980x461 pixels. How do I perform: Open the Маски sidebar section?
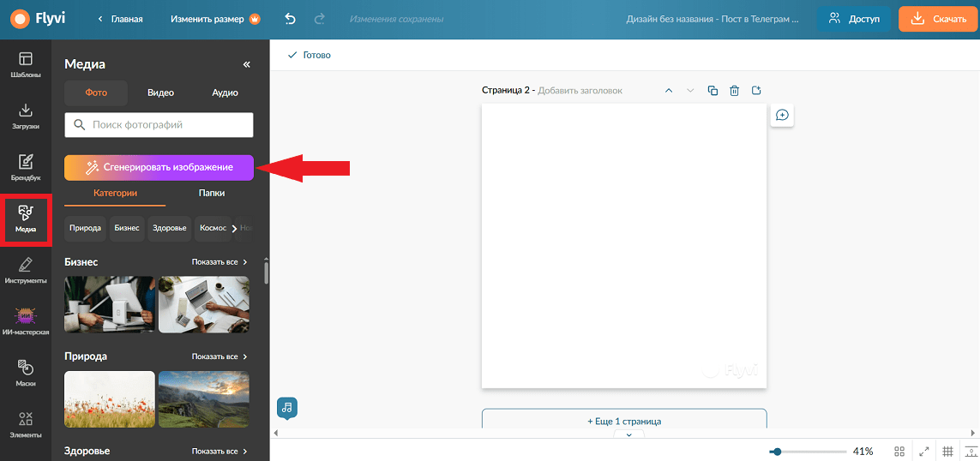click(26, 373)
